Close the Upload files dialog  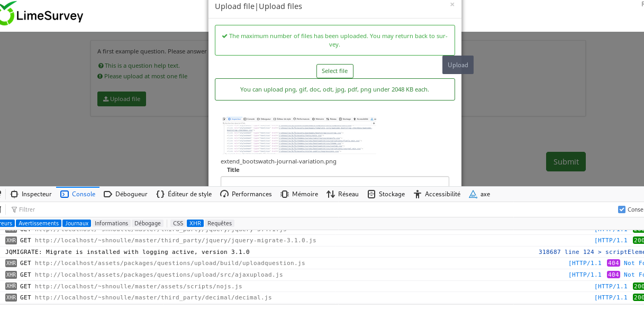(452, 5)
